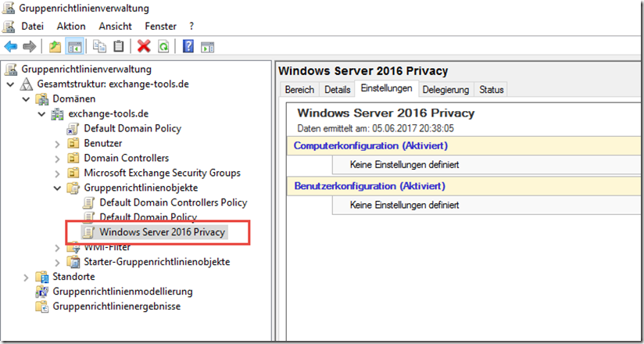Collapse the Gruppenrichtlinienobjekte node

pos(57,188)
